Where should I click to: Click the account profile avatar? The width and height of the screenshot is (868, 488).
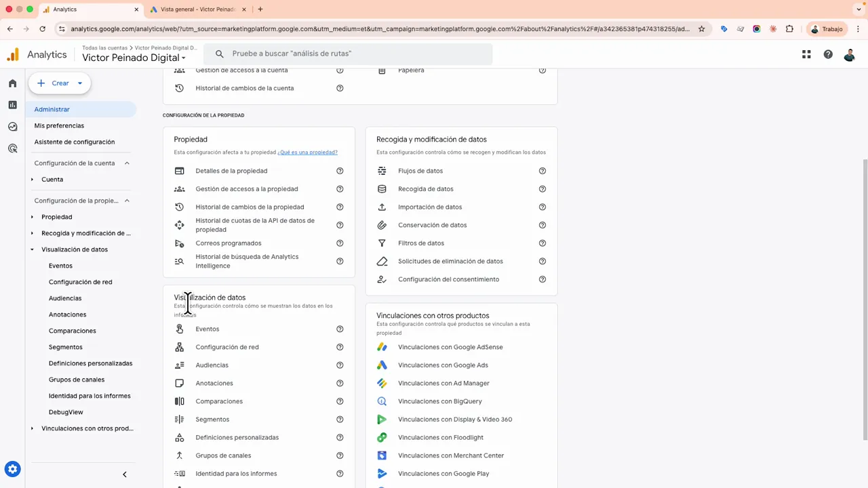coord(849,54)
